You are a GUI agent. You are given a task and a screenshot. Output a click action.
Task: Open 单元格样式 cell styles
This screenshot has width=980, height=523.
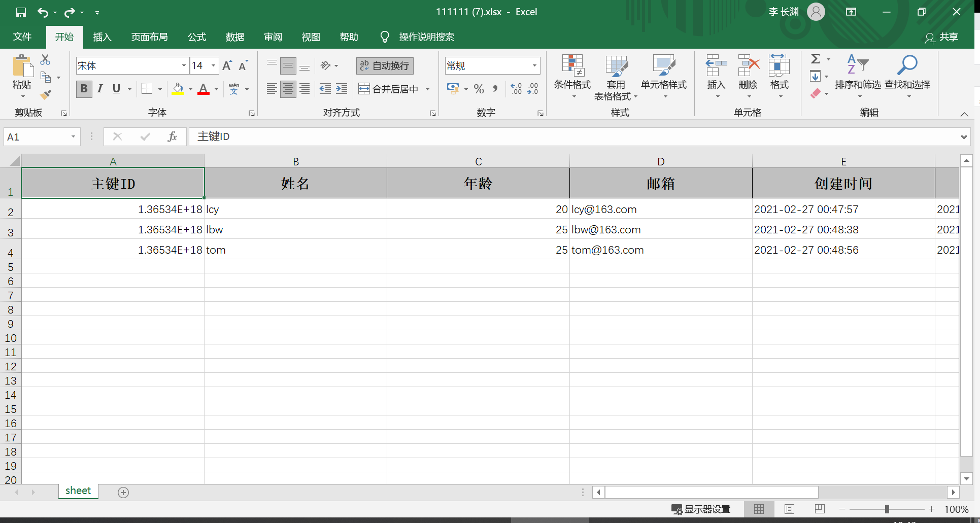[663, 76]
